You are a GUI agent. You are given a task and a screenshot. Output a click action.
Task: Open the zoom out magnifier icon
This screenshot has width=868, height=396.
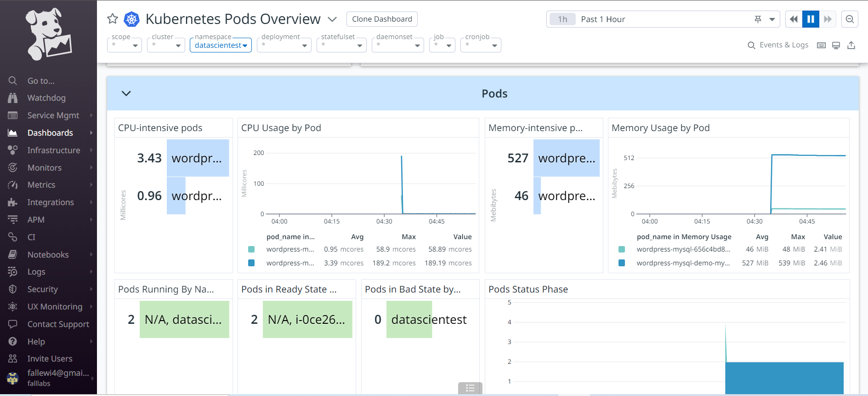coord(850,19)
